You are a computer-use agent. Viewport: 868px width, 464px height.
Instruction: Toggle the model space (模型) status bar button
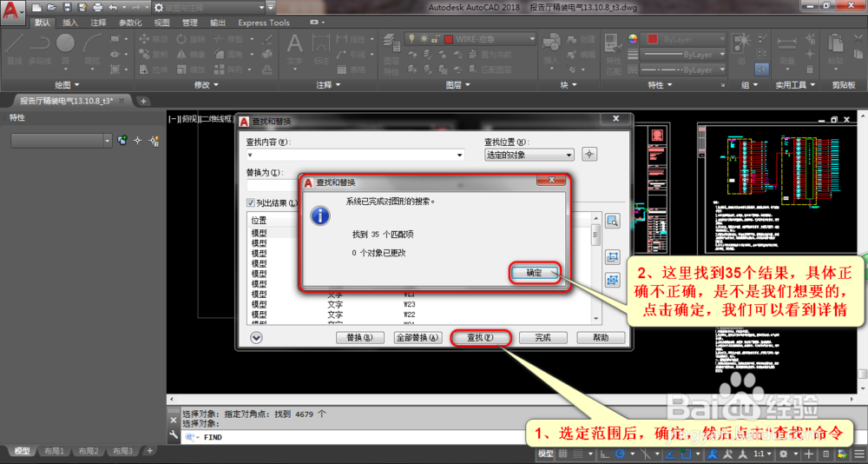click(x=545, y=454)
